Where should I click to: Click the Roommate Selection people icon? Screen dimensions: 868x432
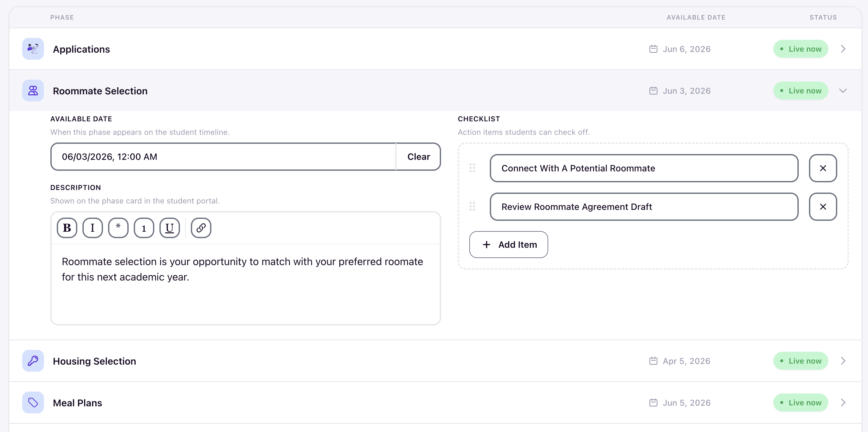33,91
